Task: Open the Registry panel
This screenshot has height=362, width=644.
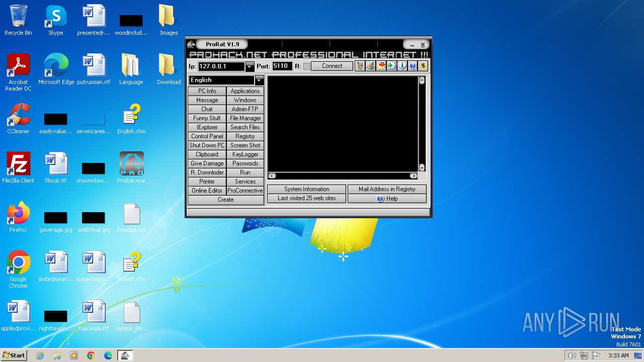Action: coord(245,136)
